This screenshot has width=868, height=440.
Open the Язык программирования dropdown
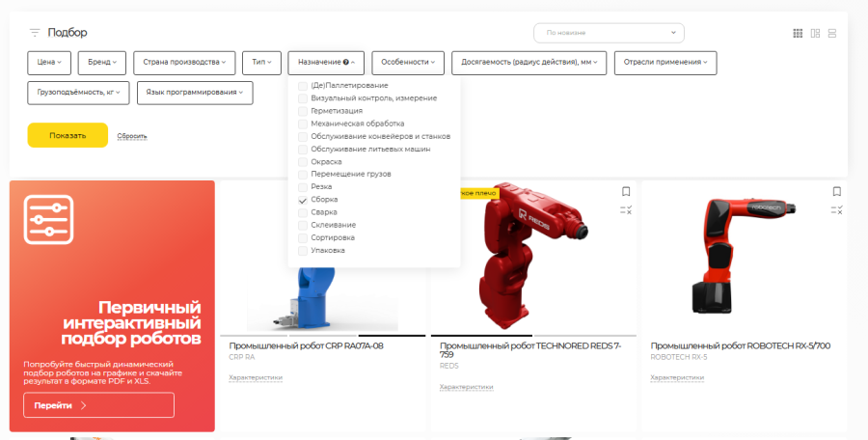coord(195,93)
